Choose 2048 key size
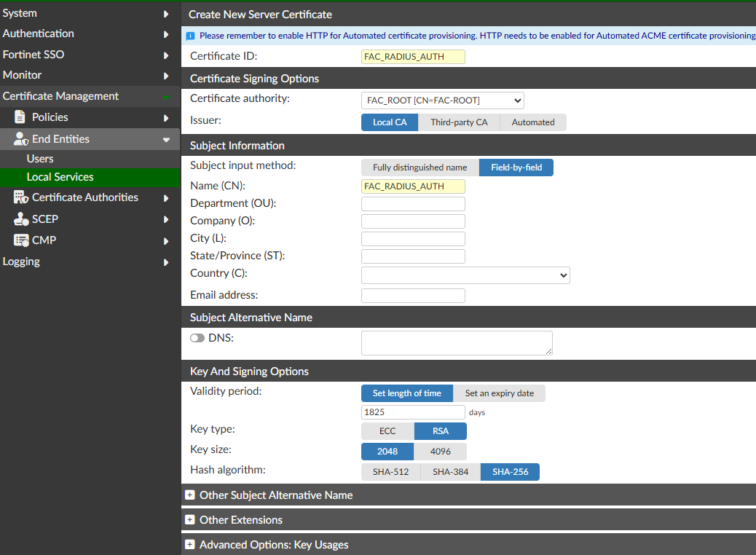The image size is (756, 555). [387, 452]
